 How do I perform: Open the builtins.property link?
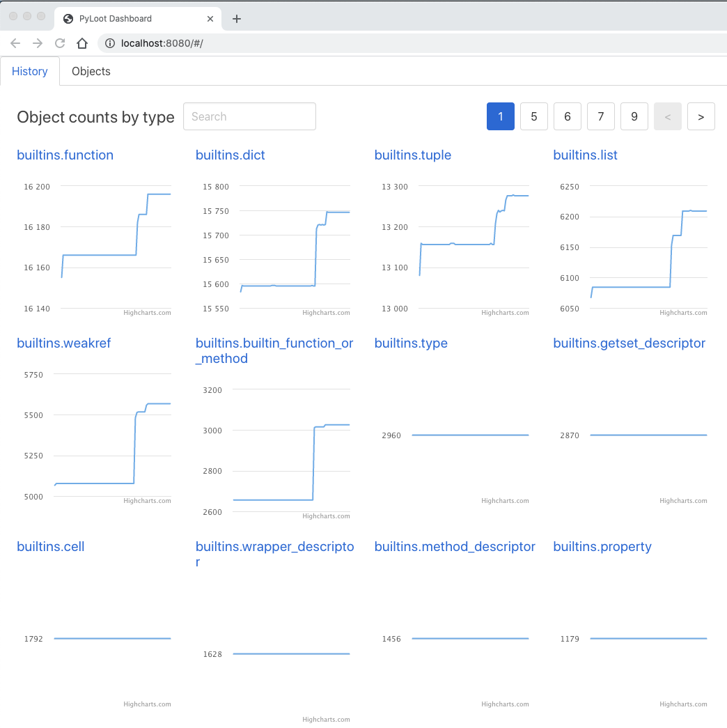[x=602, y=546]
